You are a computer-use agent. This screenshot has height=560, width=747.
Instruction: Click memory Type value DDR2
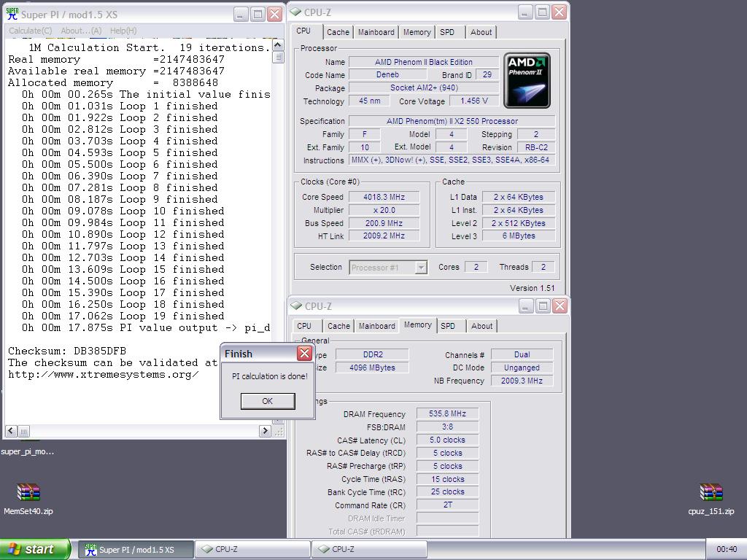pyautogui.click(x=372, y=354)
